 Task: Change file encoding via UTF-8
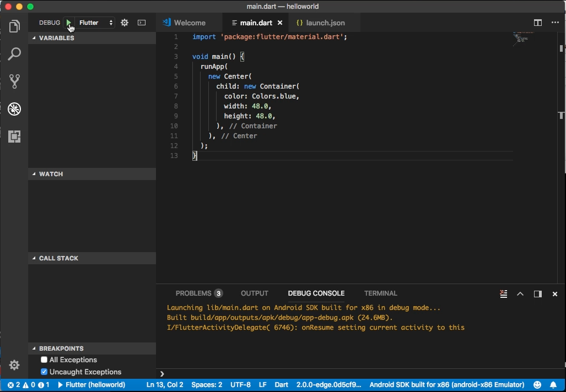[240, 385]
